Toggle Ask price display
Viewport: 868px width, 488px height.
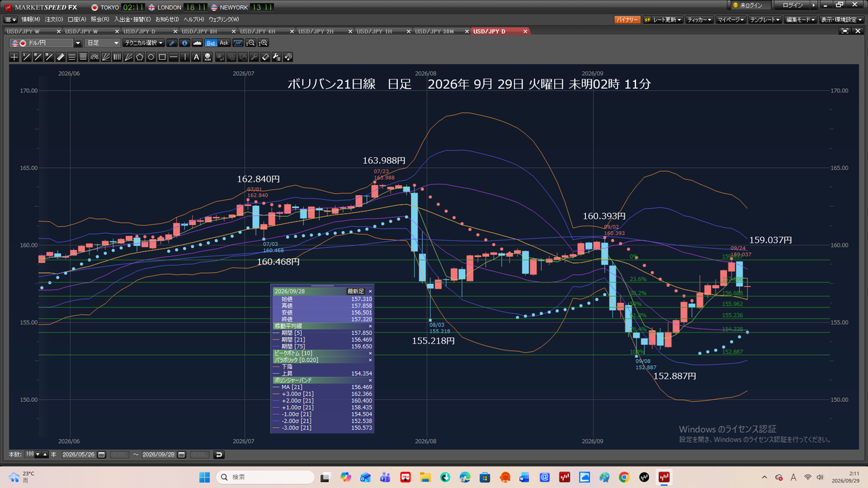[224, 43]
